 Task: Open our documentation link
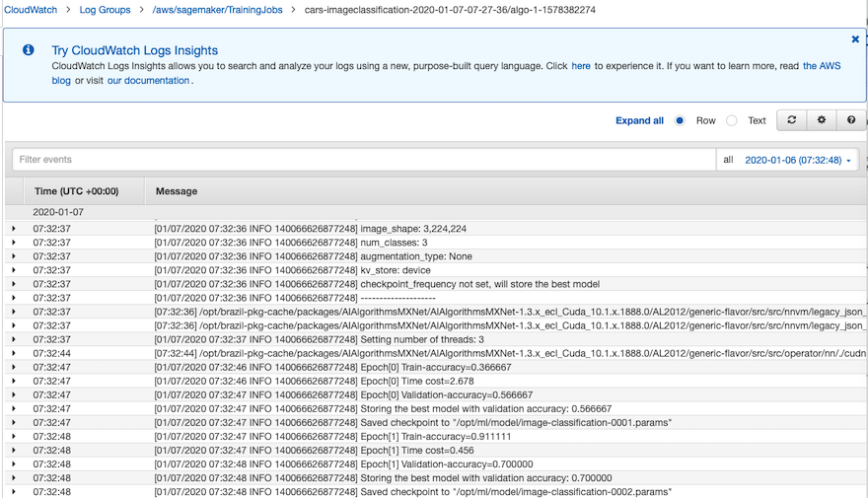(148, 80)
